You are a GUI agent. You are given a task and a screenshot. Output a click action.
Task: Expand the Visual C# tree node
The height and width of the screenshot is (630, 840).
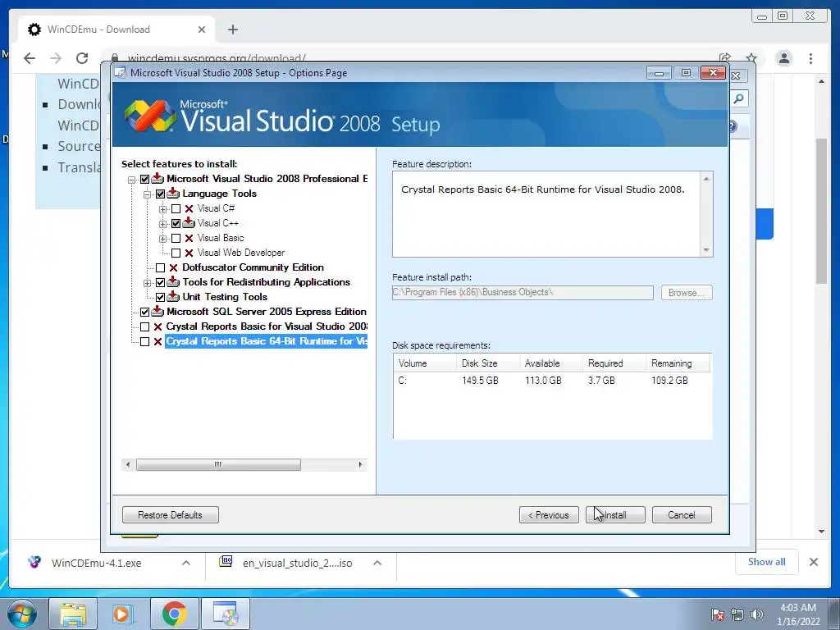click(163, 209)
